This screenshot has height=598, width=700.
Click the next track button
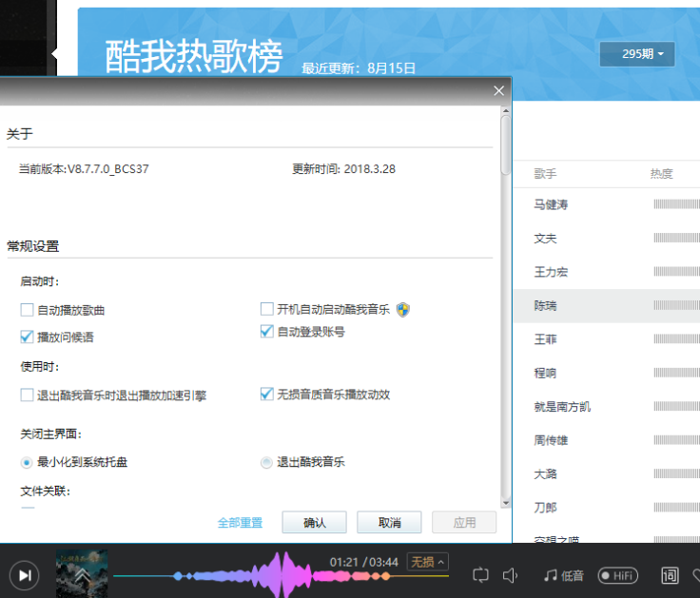point(25,574)
